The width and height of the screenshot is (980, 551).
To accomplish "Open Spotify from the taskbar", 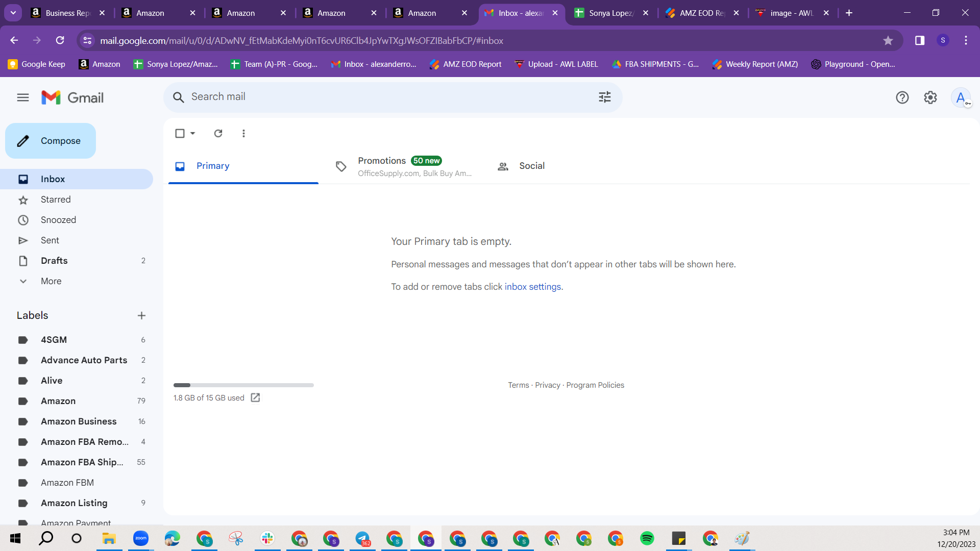I will [647, 538].
